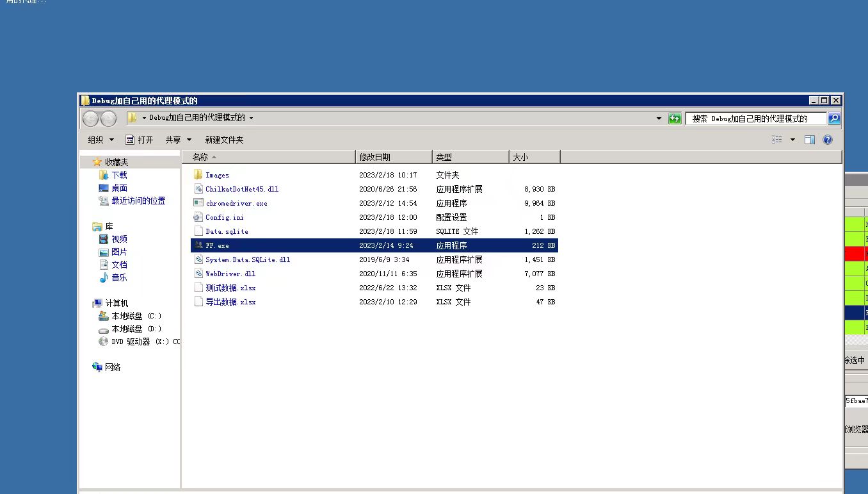Click the address bar path text
The height and width of the screenshot is (494, 868).
[x=197, y=118]
